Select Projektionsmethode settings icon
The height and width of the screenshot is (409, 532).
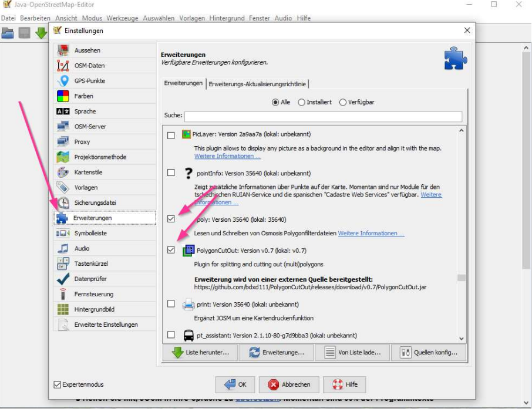tap(63, 157)
